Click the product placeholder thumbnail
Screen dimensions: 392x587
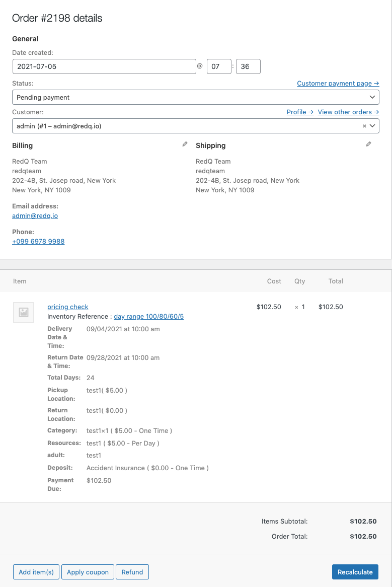23,312
